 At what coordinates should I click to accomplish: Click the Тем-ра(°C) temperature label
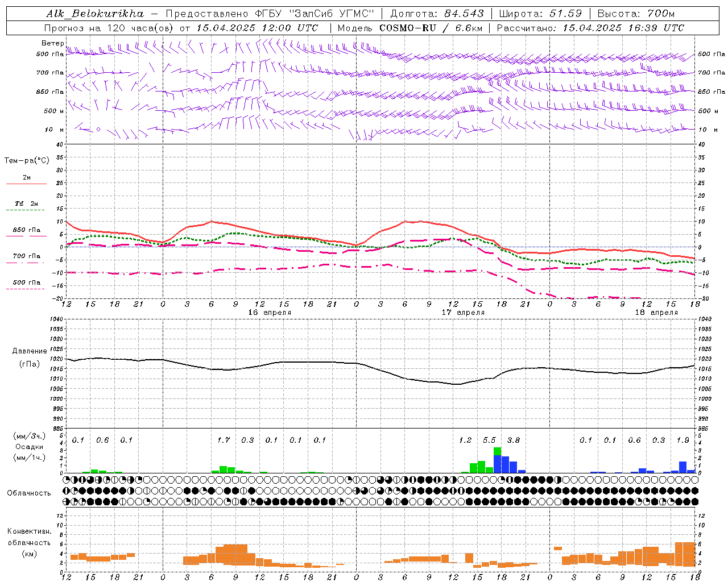(27, 161)
